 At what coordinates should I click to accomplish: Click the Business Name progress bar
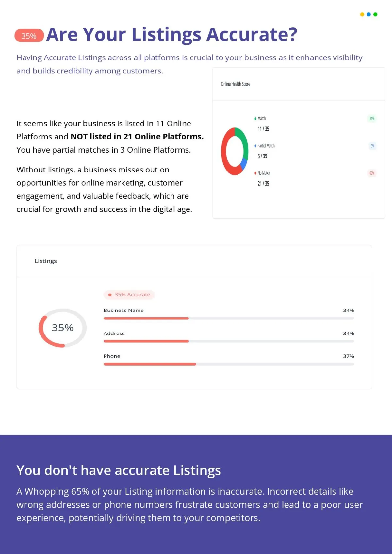point(229,318)
